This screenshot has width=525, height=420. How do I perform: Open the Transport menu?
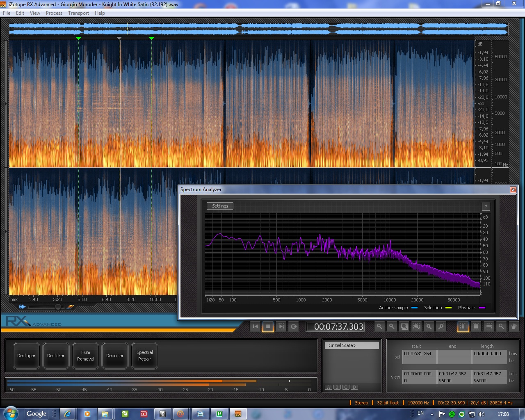(x=78, y=13)
